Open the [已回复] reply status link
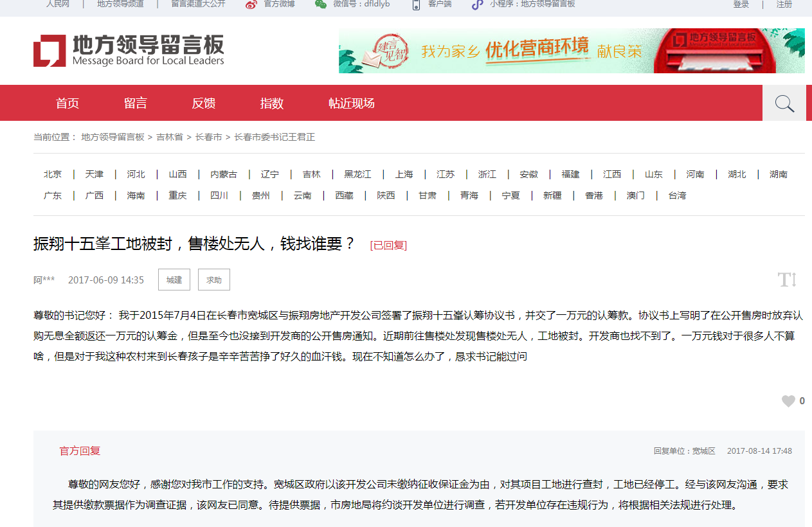Viewport: 812px width, 527px height. click(388, 245)
